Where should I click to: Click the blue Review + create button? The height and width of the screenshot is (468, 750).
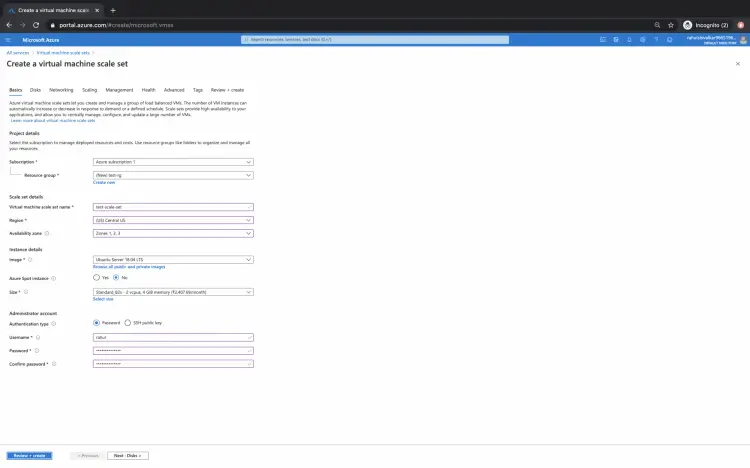pyautogui.click(x=29, y=456)
